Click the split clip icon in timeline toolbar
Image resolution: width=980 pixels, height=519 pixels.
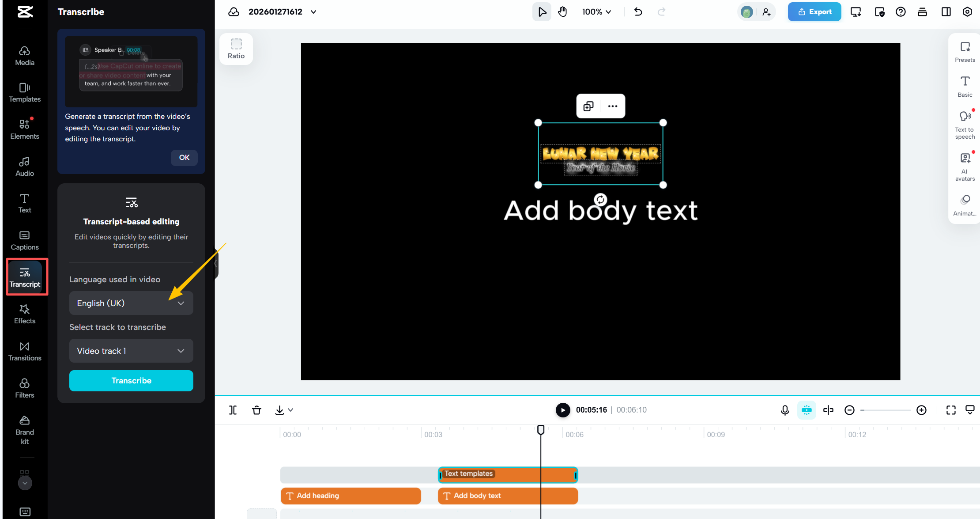233,410
